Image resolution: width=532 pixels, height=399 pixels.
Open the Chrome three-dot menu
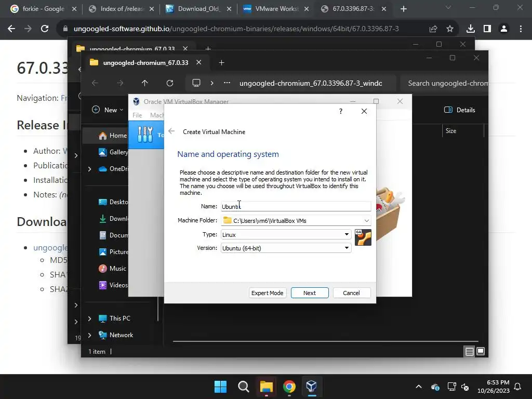(x=521, y=29)
